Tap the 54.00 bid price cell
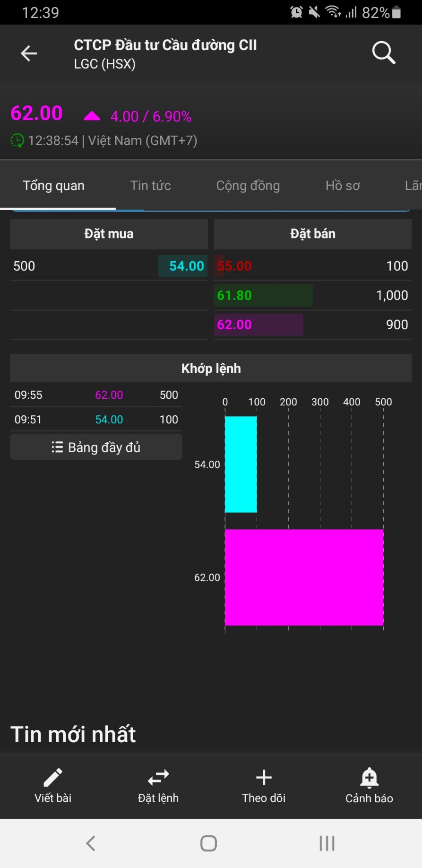Screen dimensions: 422x868 pos(186,266)
